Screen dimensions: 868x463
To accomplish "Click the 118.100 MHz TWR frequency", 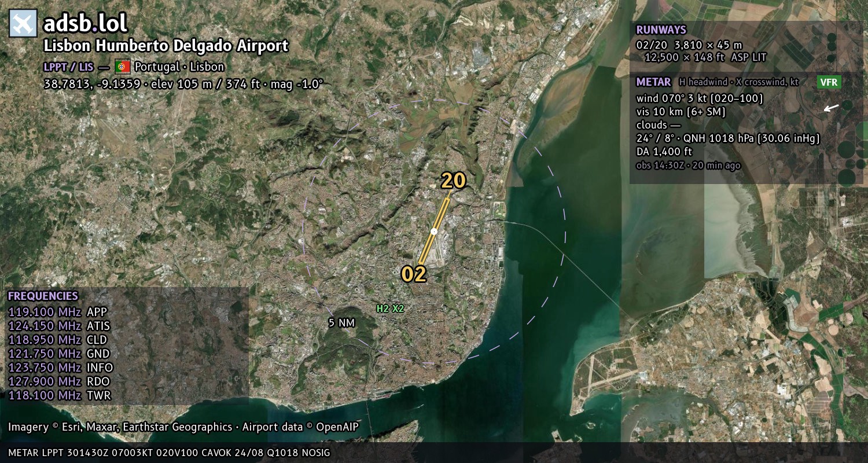I will coord(59,395).
